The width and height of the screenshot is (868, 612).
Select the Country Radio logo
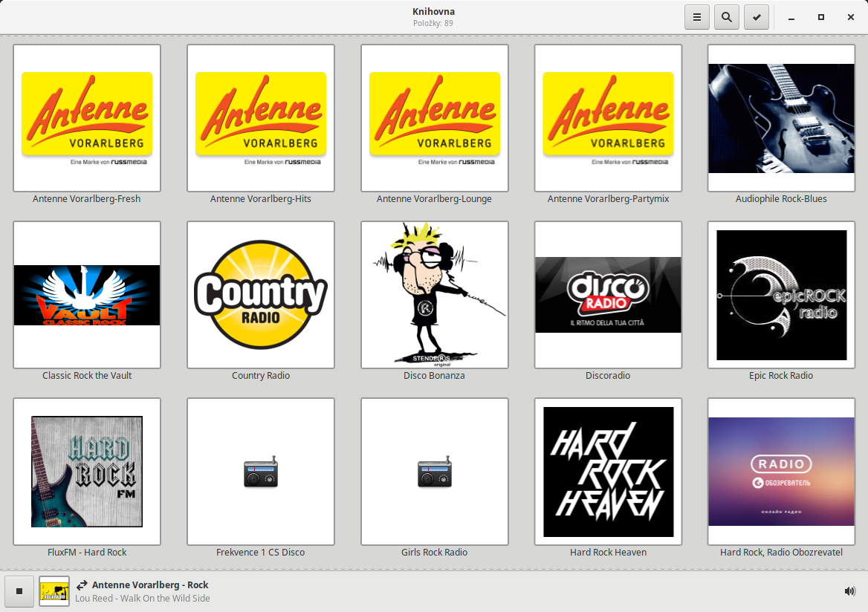pos(261,295)
